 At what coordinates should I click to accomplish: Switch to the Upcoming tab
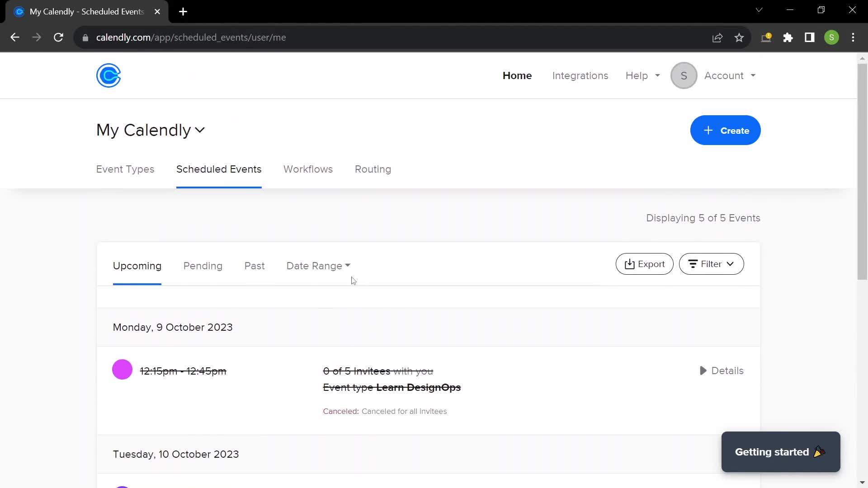point(137,266)
